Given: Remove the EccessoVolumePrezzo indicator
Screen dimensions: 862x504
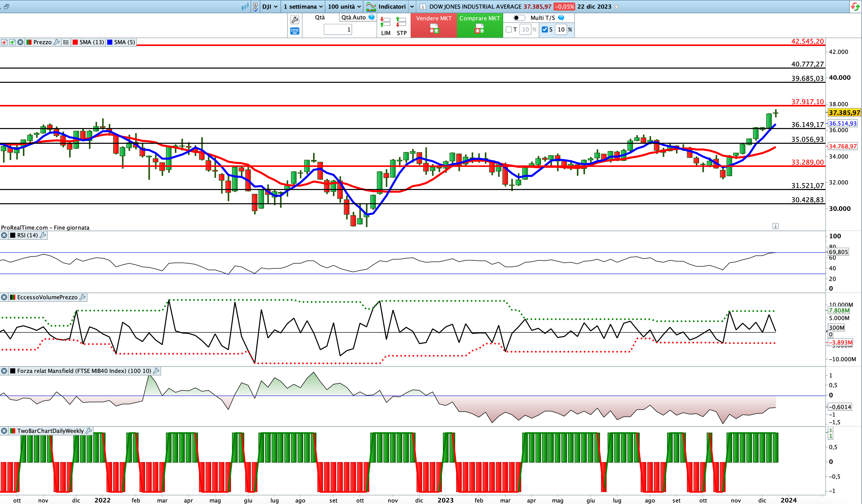Looking at the screenshot, I should click(x=4, y=297).
